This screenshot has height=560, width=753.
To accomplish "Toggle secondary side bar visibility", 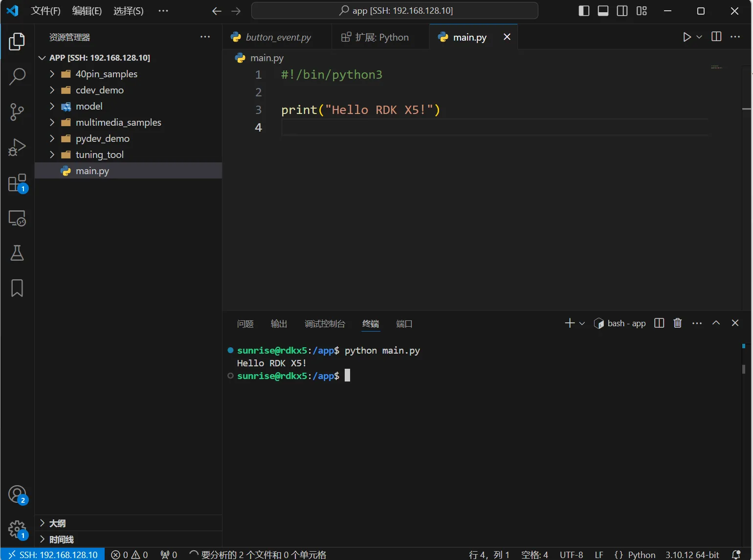I will click(622, 11).
